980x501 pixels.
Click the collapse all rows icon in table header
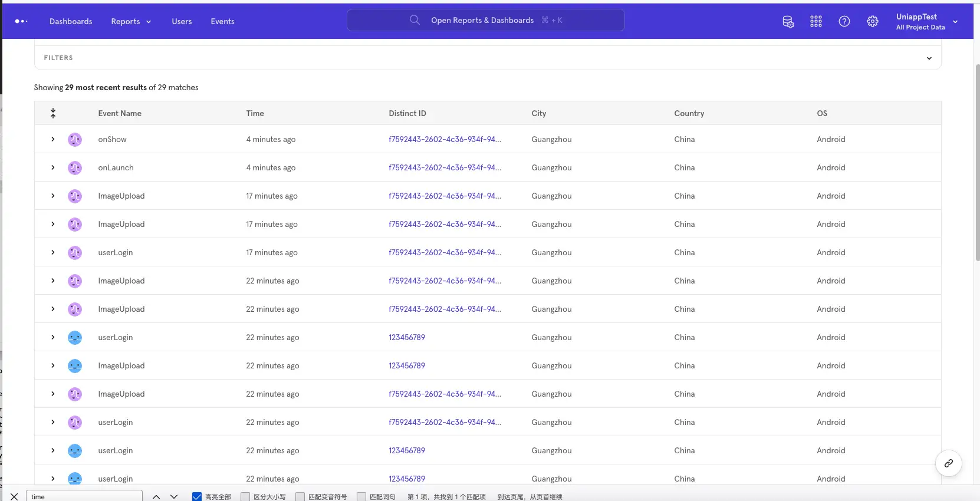click(x=53, y=113)
